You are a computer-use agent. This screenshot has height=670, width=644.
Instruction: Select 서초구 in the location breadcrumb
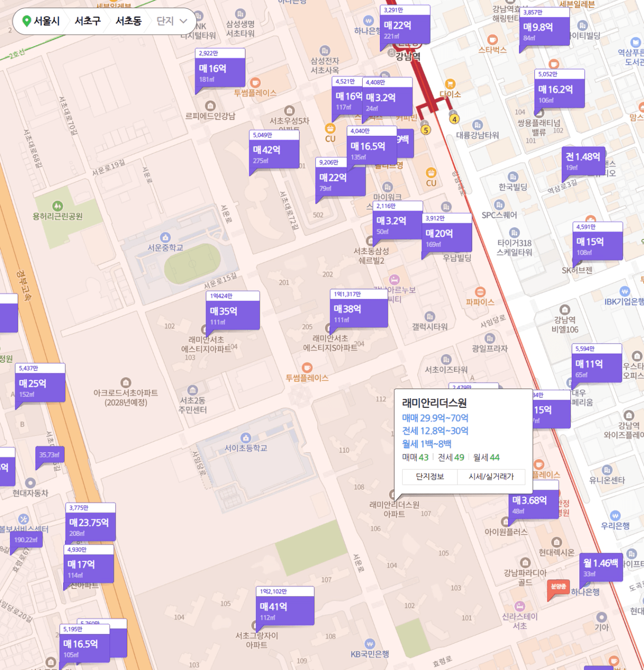coord(88,21)
